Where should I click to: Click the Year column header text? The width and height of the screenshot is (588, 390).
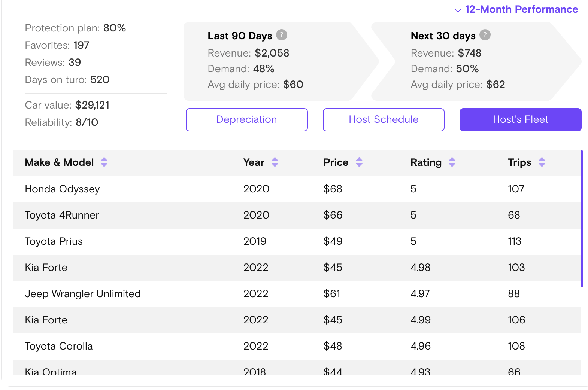(254, 162)
